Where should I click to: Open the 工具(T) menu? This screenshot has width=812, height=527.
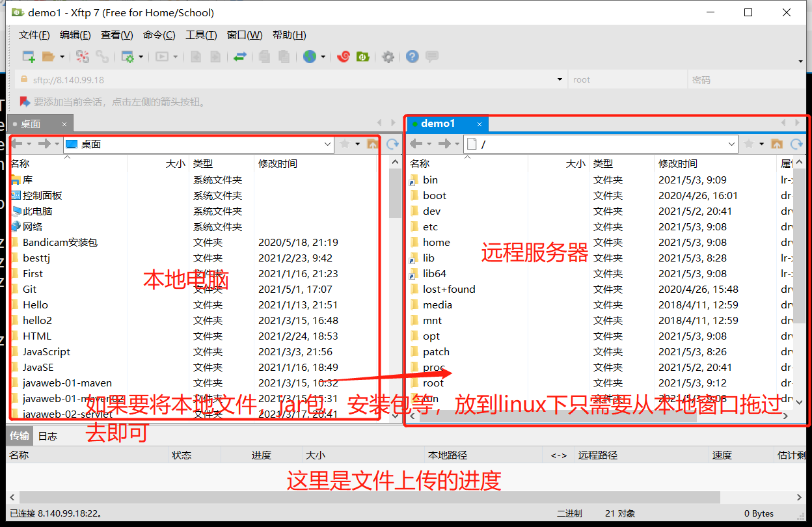201,35
